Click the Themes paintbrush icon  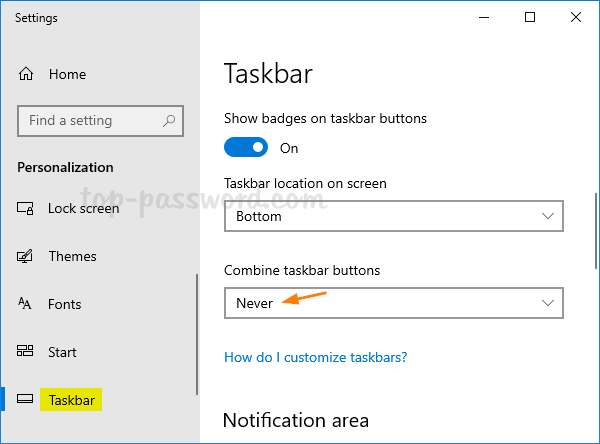(26, 256)
